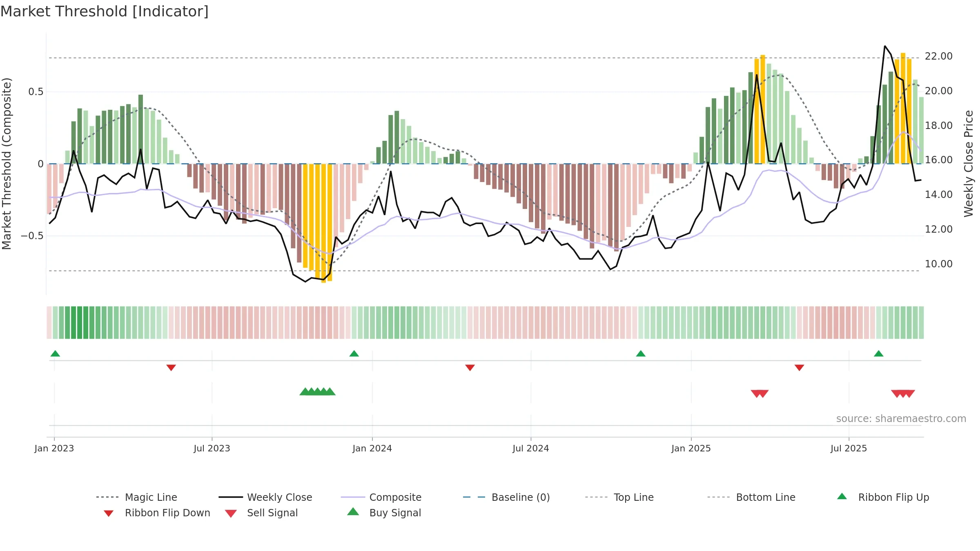
Task: Click the Ribbon Flip Up marker before Jan 2024
Action: pos(354,353)
